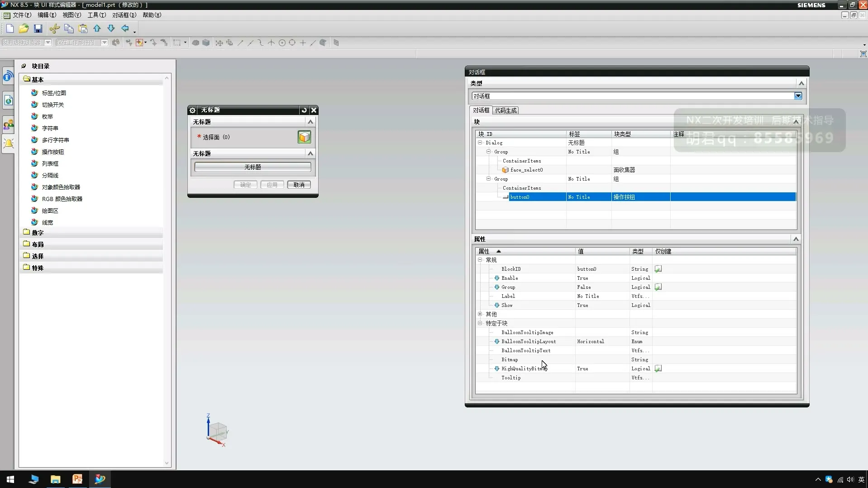This screenshot has width=868, height=488.
Task: Click the gear icon in preview dialog title
Action: 193,110
